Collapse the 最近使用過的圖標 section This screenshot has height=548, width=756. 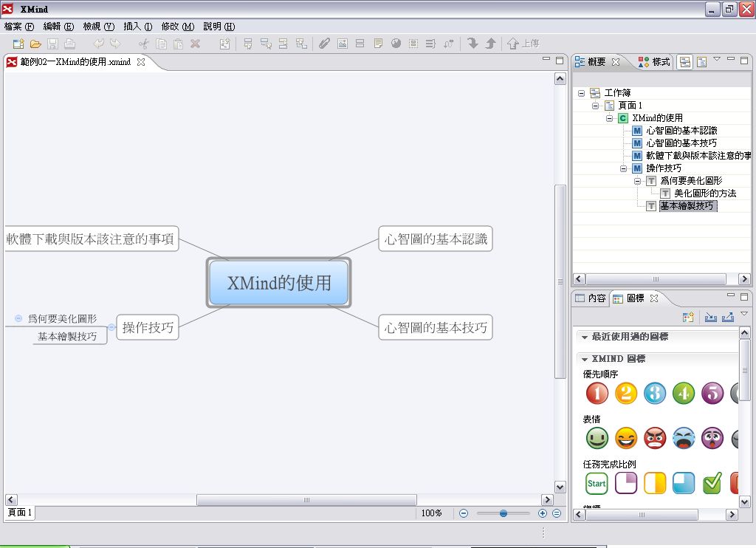tap(585, 338)
